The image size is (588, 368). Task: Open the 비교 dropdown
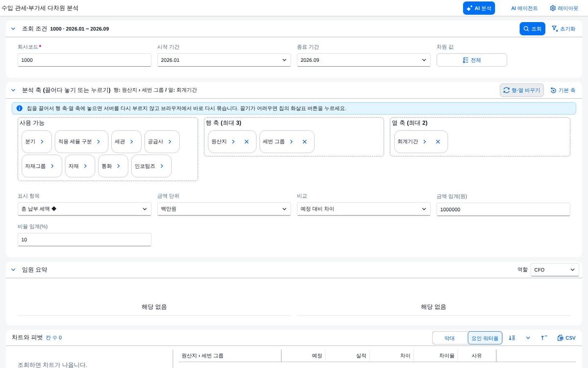pyautogui.click(x=364, y=209)
